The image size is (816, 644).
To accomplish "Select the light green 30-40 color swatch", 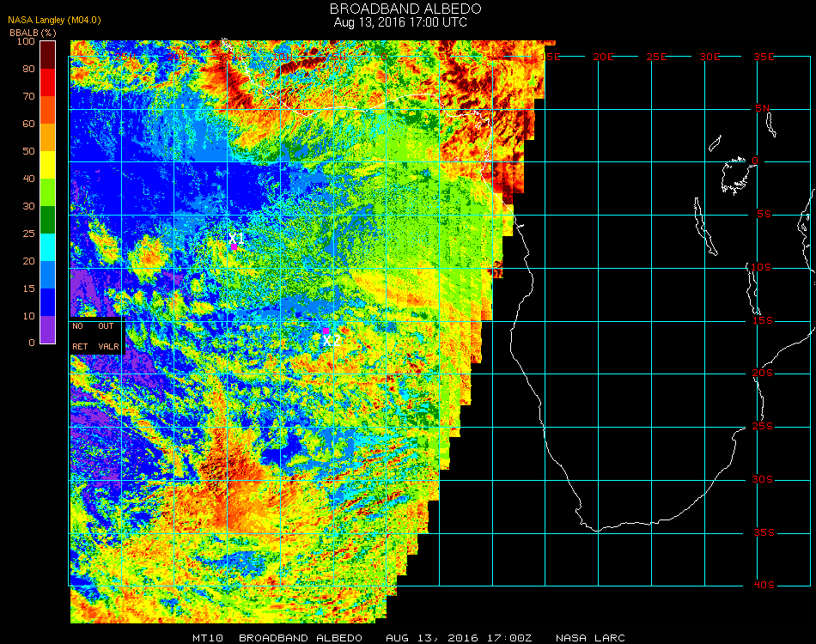I will (x=47, y=192).
